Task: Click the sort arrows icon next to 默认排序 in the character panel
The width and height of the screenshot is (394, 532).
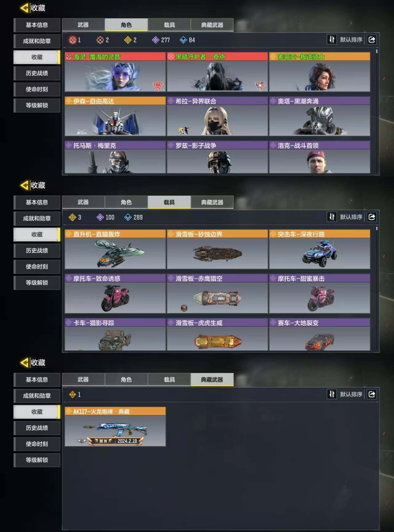Action: click(332, 40)
